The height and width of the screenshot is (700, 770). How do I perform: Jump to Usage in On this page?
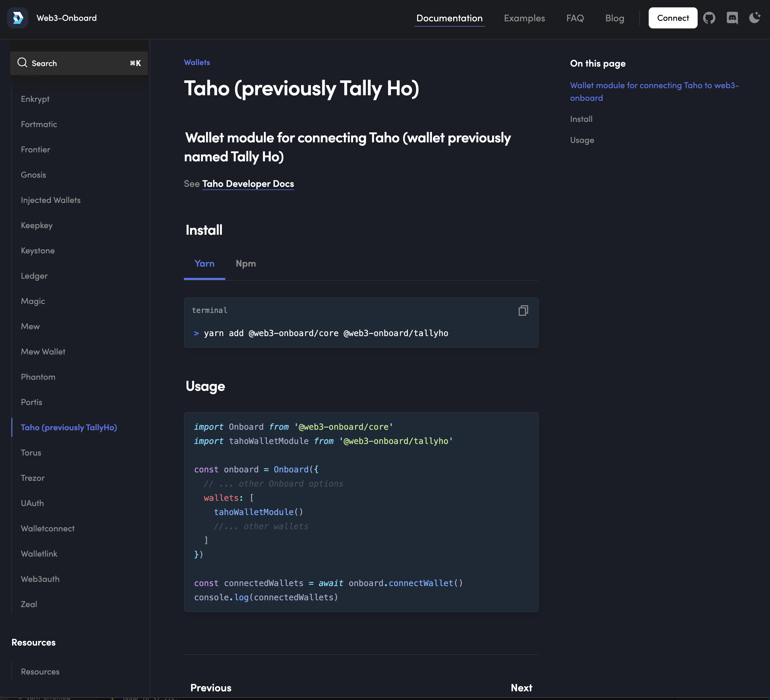pyautogui.click(x=582, y=140)
